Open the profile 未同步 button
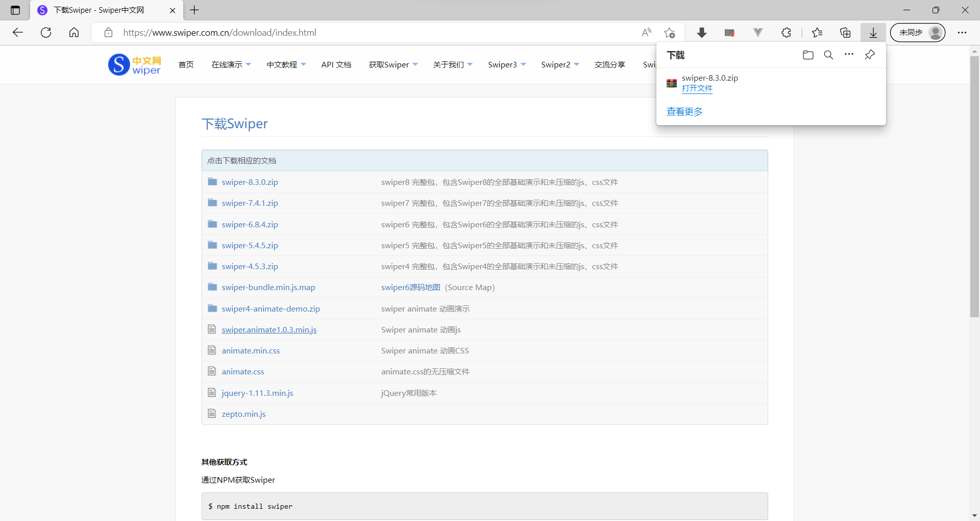980x521 pixels. 918,33
